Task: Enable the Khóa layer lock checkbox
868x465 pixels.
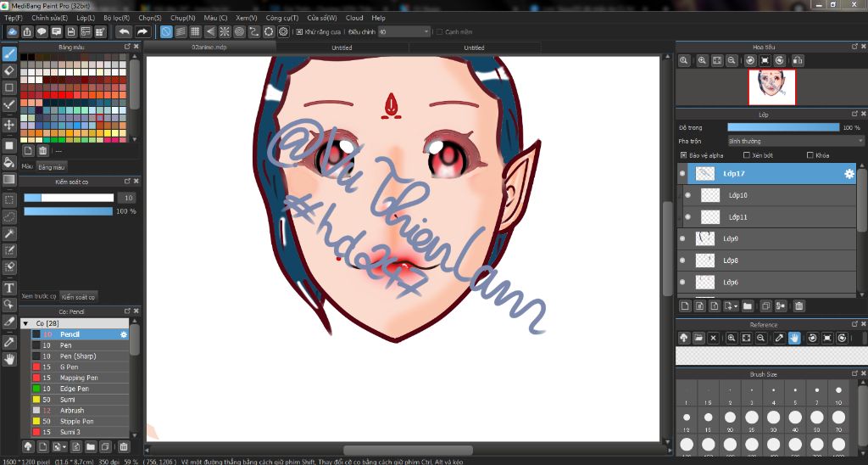Action: (x=810, y=155)
